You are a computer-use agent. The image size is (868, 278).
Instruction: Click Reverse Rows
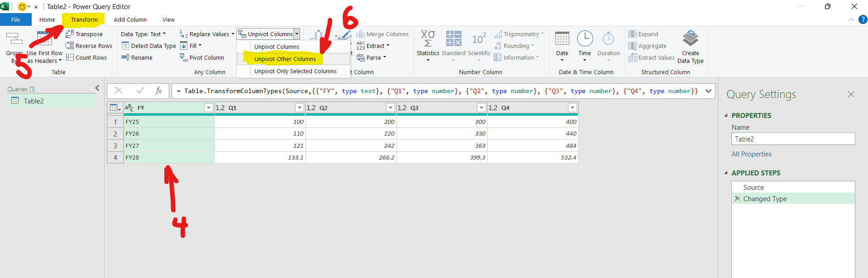pyautogui.click(x=89, y=46)
